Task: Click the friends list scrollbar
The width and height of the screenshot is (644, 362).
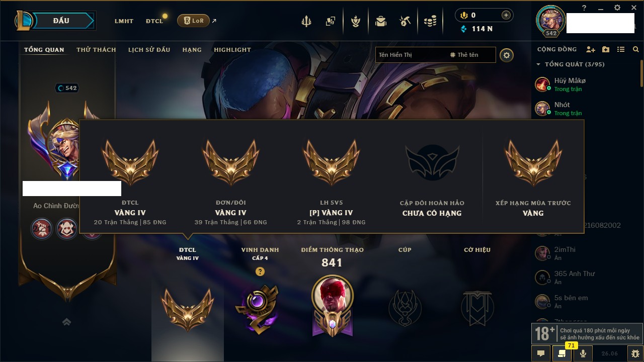Action: pos(641,73)
